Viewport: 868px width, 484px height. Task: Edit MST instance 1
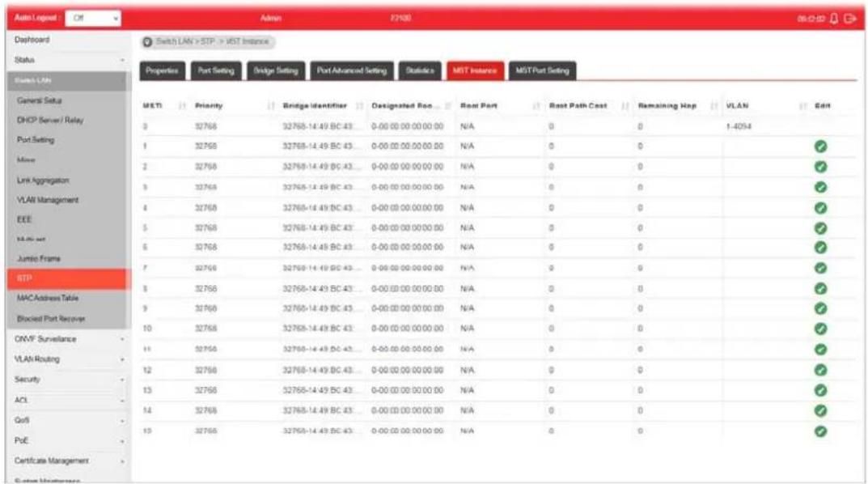pos(820,146)
